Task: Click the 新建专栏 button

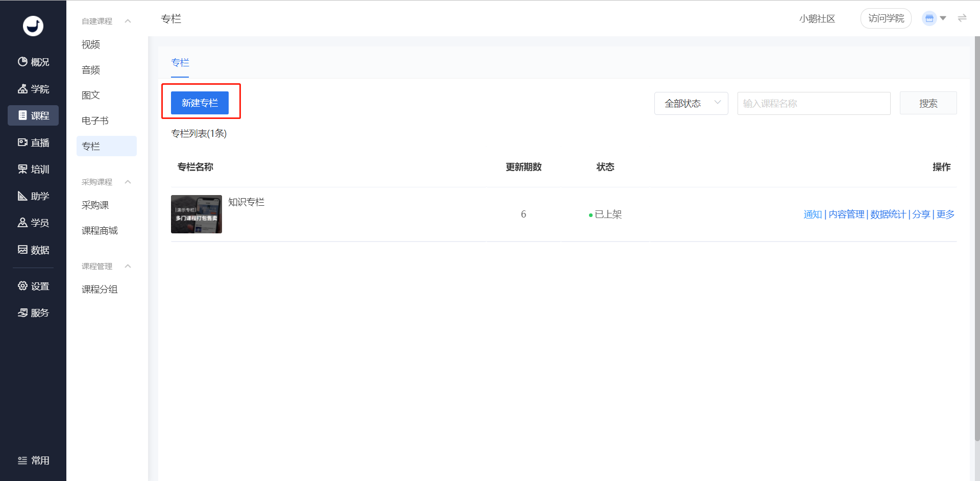Action: point(200,103)
